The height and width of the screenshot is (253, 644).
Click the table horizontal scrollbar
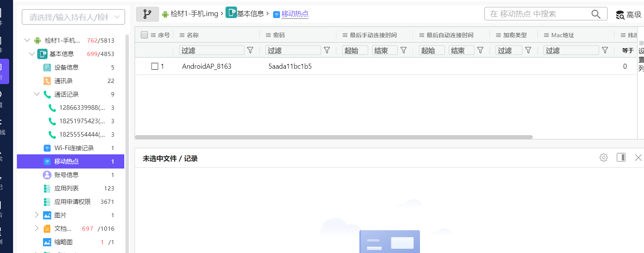coord(334,137)
